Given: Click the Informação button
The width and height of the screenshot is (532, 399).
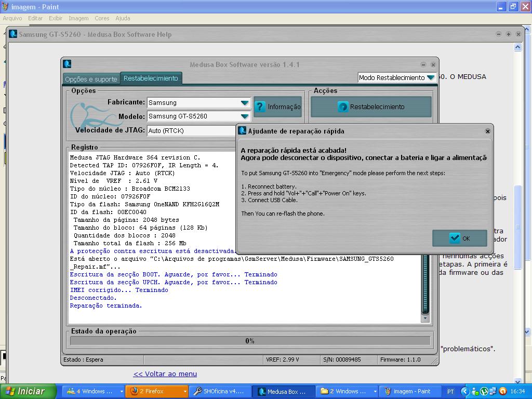Looking at the screenshot, I should (277, 107).
